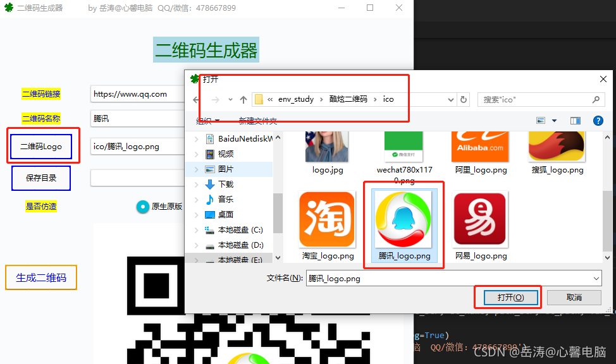Select 图片 in the navigation tree
Viewport: 616px width, 364px height.
219,169
